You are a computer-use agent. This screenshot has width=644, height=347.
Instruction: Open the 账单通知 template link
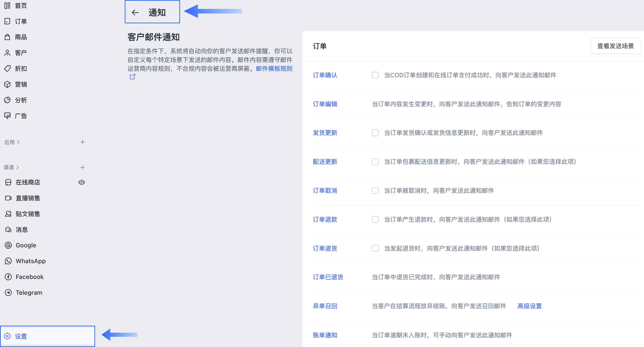[x=325, y=335]
